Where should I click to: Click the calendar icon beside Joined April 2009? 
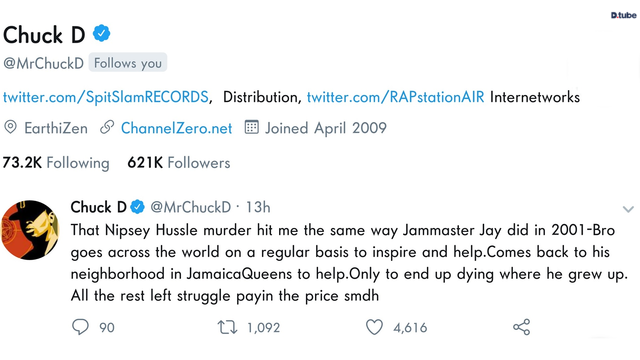[251, 127]
